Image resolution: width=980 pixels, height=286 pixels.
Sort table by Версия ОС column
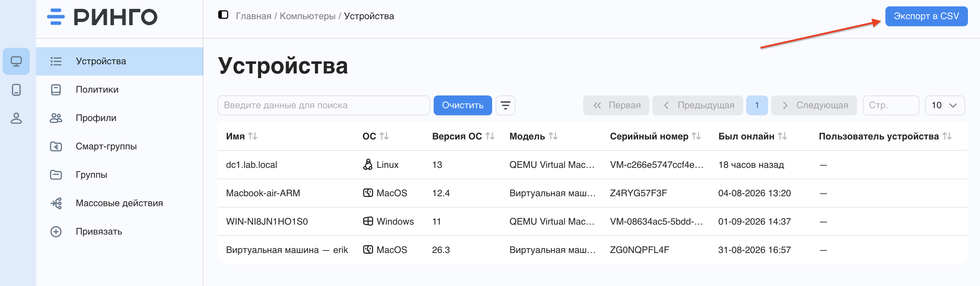point(490,136)
